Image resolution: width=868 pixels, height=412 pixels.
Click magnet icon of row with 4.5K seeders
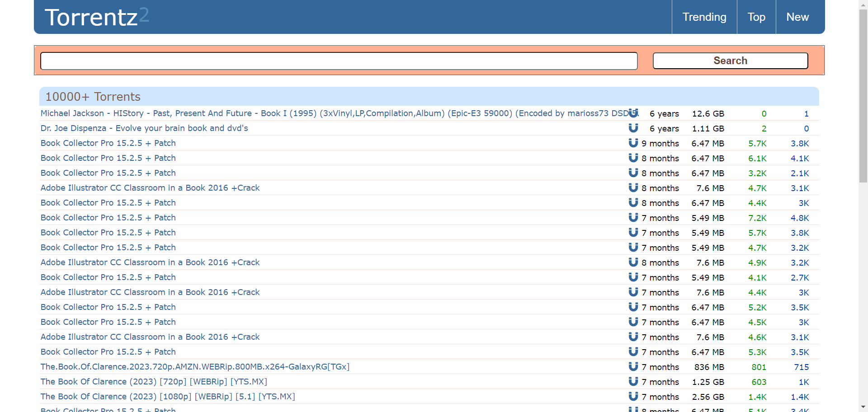click(633, 322)
